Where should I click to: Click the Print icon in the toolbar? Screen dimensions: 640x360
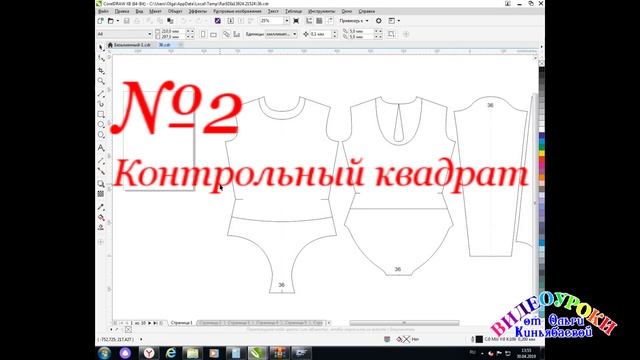(x=137, y=20)
